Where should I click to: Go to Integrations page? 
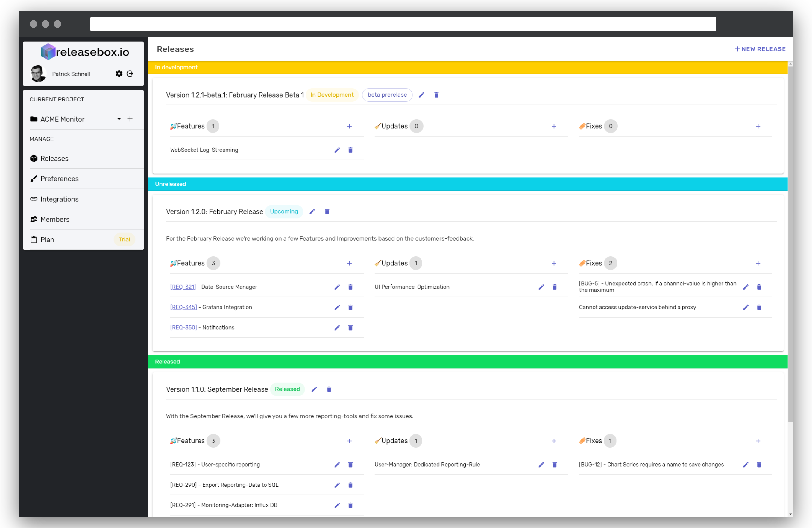pyautogui.click(x=83, y=199)
